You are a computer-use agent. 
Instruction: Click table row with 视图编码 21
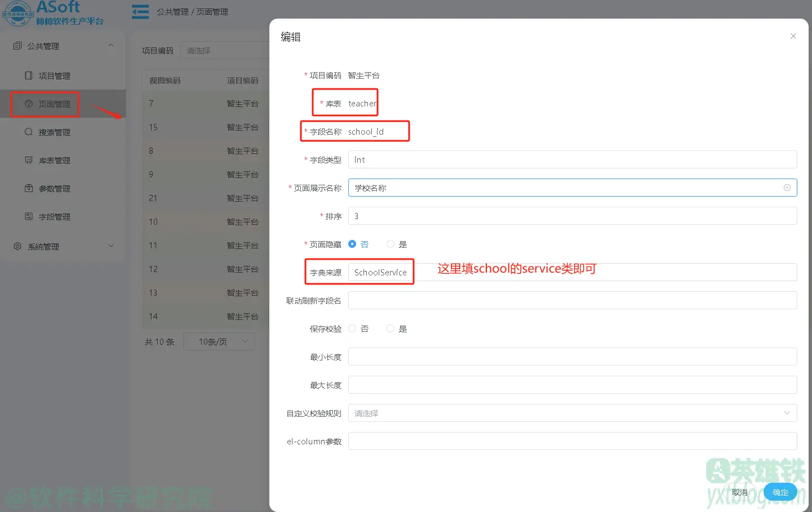point(206,198)
